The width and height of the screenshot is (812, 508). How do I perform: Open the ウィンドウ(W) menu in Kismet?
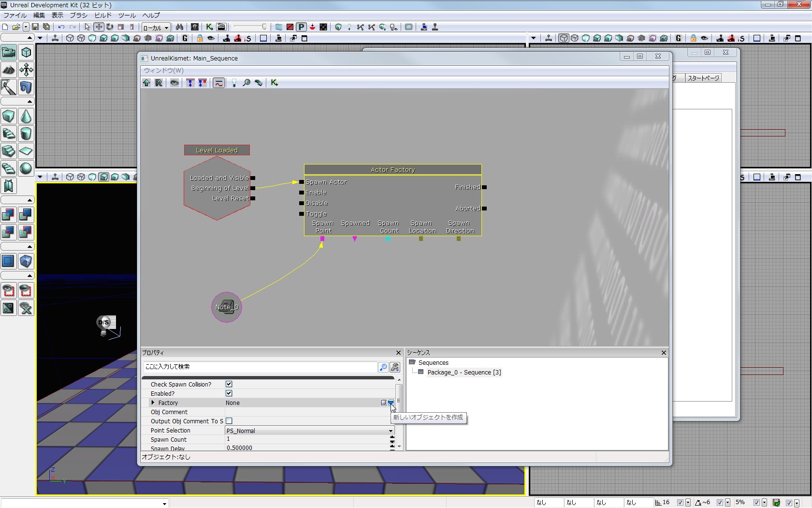point(163,71)
